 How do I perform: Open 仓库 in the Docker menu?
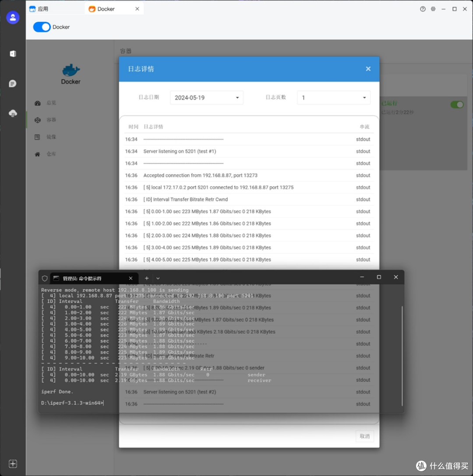tap(51, 154)
